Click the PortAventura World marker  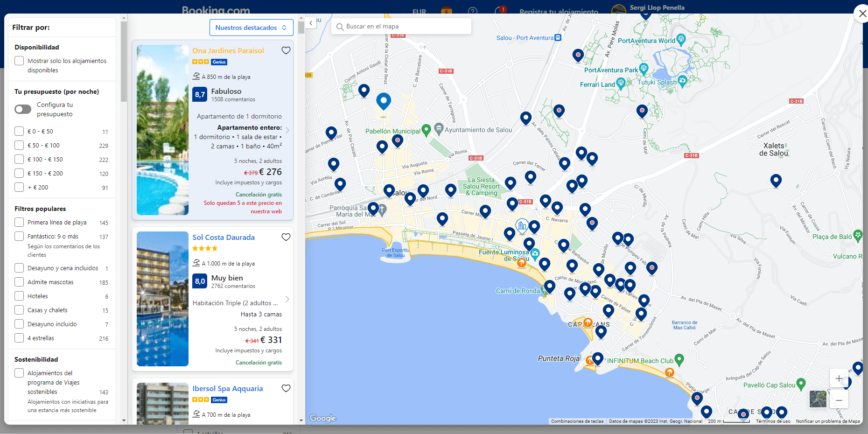tap(681, 39)
